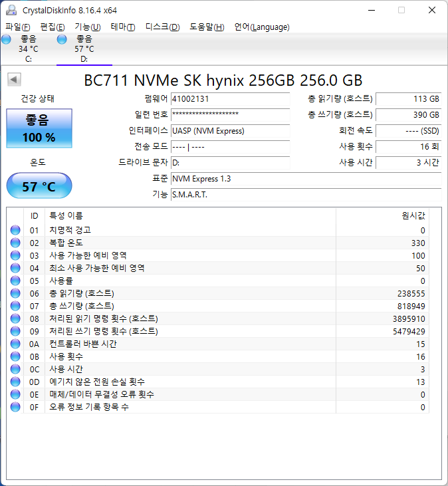This screenshot has height=486, width=448.
Task: Select the 사용률 attribute row text
Action: 61,281
